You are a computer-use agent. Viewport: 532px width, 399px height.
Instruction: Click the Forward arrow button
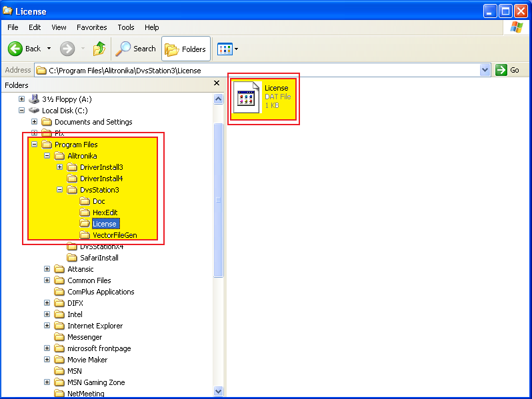pyautogui.click(x=67, y=49)
